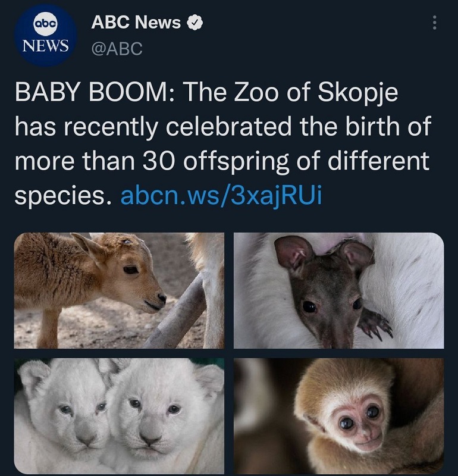
Task: Open the baby antelope photo
Action: [120, 290]
